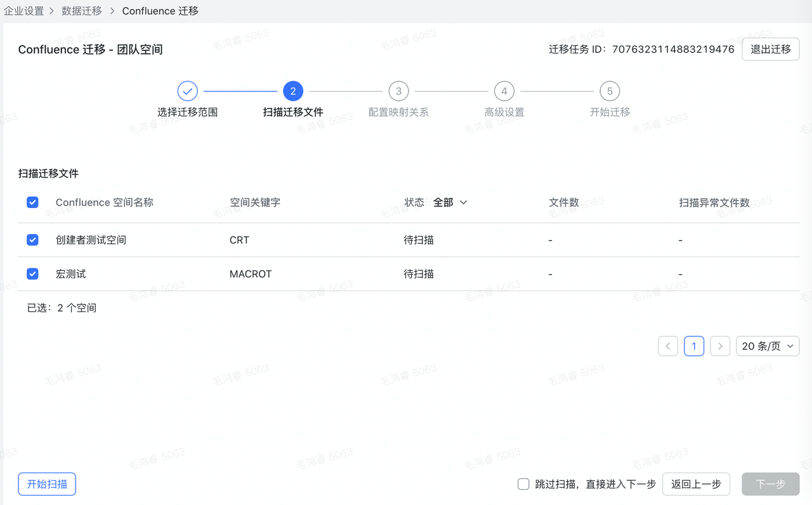The width and height of the screenshot is (812, 505).
Task: Uncheck the 宏测试 row checkbox
Action: point(32,274)
